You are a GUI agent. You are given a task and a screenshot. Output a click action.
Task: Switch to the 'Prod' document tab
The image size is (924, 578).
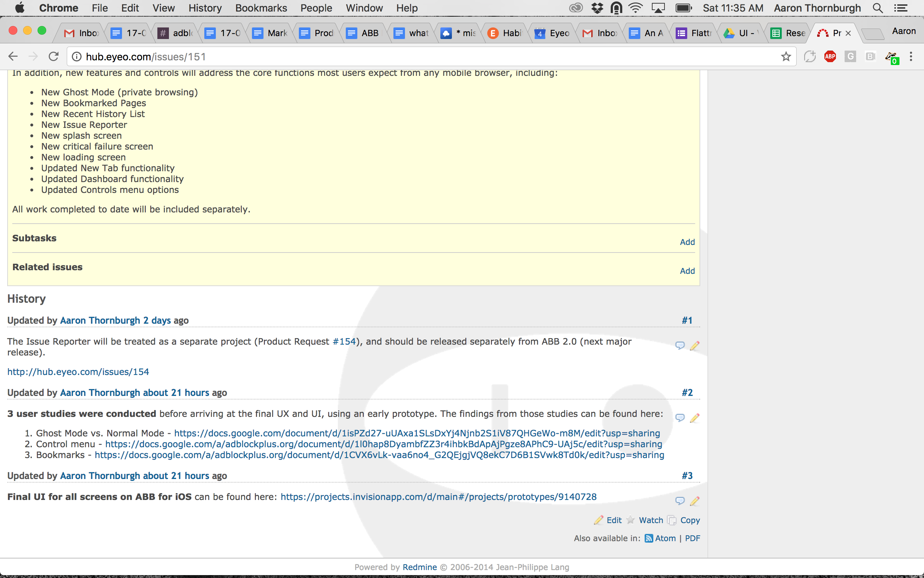coord(317,33)
